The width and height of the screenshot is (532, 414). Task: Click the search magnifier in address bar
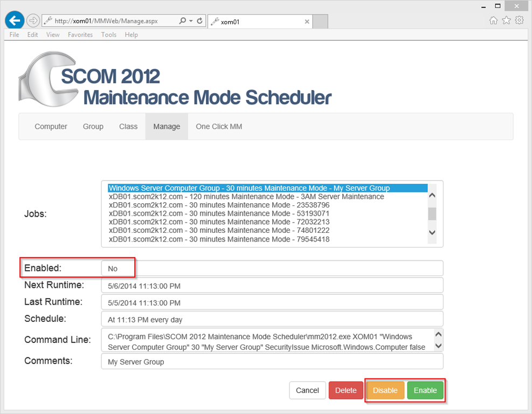183,20
